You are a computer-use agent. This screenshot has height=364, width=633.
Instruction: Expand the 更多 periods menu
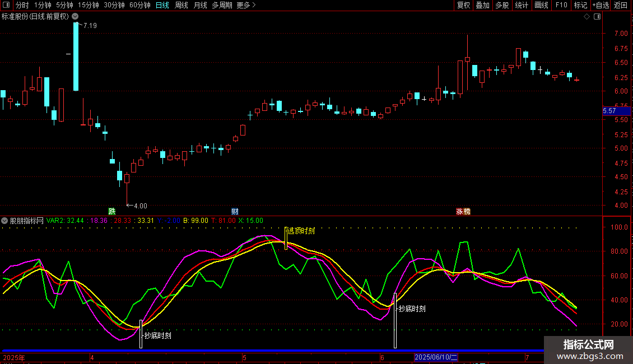(x=246, y=5)
